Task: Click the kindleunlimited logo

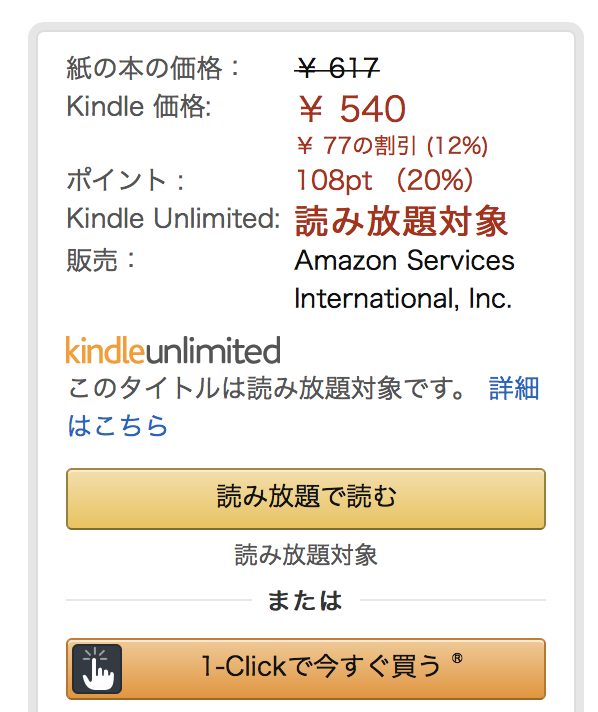Action: 173,351
